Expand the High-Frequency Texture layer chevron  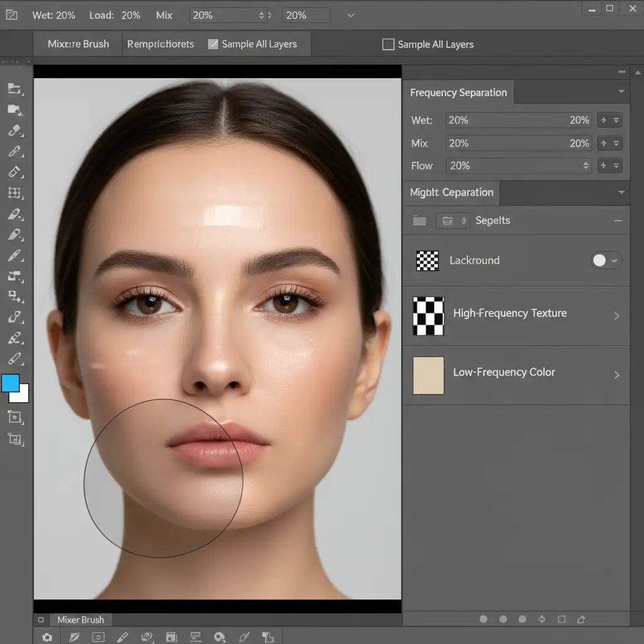pyautogui.click(x=616, y=316)
